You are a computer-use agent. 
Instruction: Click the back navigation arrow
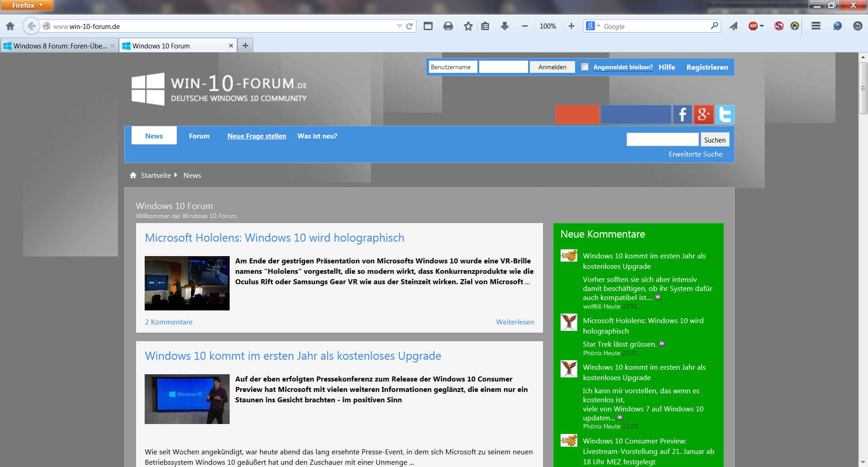(x=31, y=26)
